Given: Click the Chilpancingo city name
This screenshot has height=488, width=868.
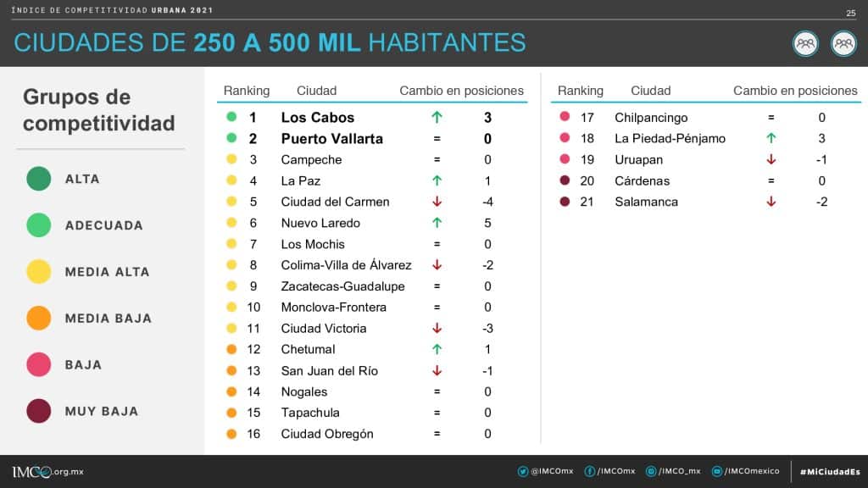Looking at the screenshot, I should pos(651,117).
